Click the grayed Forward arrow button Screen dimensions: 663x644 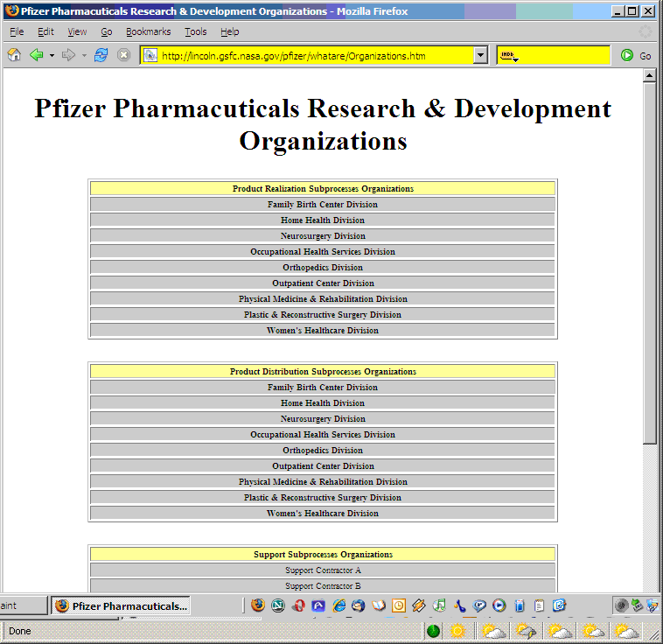(68, 55)
